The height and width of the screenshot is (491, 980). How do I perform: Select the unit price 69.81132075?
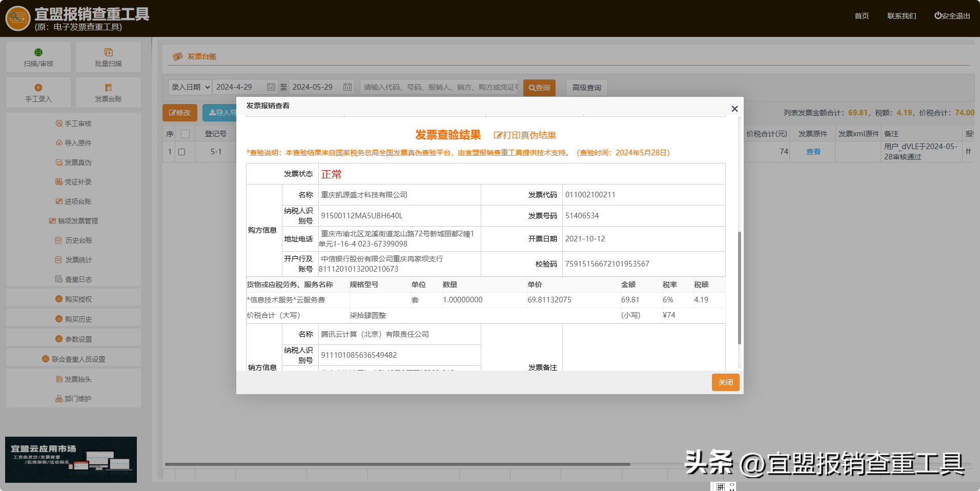(549, 300)
